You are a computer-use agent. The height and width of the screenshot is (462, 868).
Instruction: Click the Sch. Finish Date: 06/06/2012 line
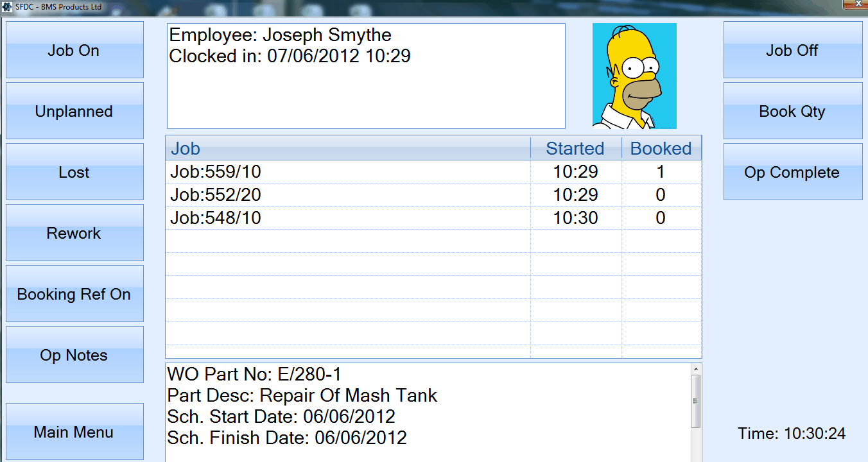[287, 438]
